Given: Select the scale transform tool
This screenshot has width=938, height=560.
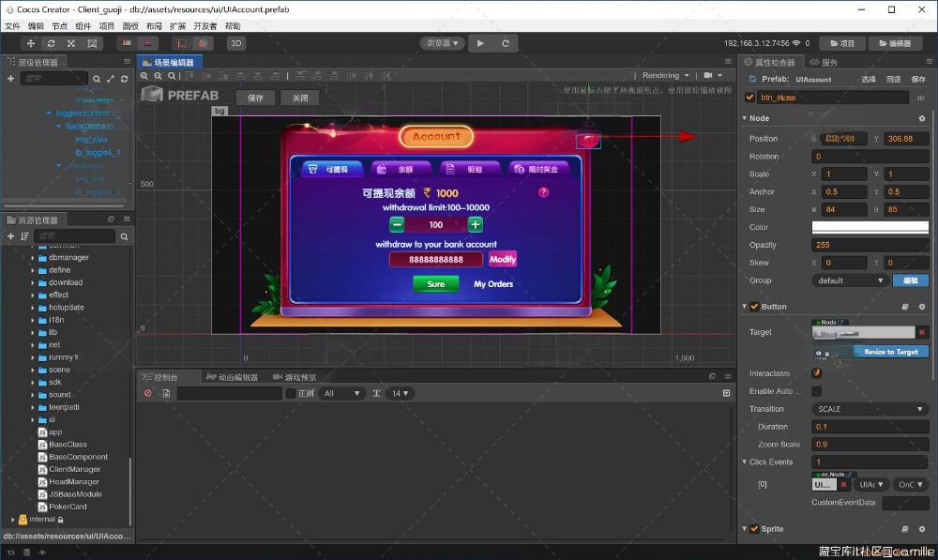Looking at the screenshot, I should [x=71, y=43].
